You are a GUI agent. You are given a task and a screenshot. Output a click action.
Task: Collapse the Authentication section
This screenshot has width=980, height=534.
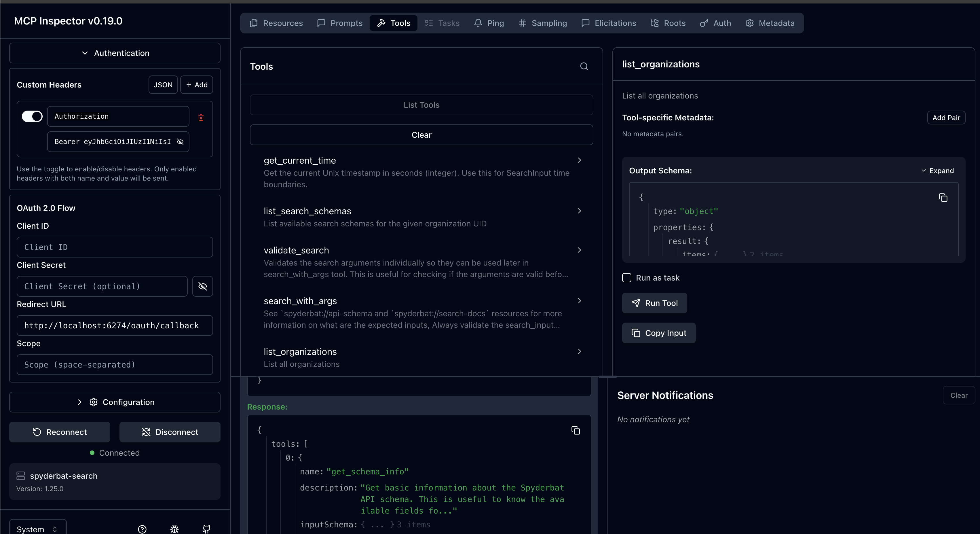pos(115,53)
